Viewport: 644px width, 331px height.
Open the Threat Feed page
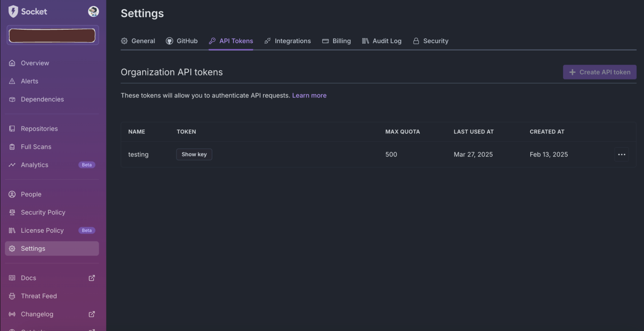pyautogui.click(x=38, y=296)
